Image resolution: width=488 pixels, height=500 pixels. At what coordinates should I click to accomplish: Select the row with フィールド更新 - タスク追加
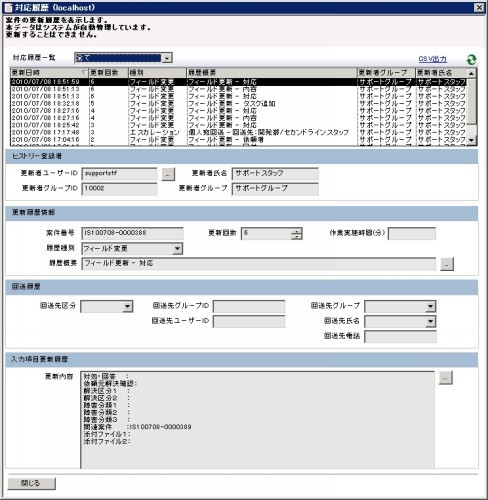pos(238,103)
